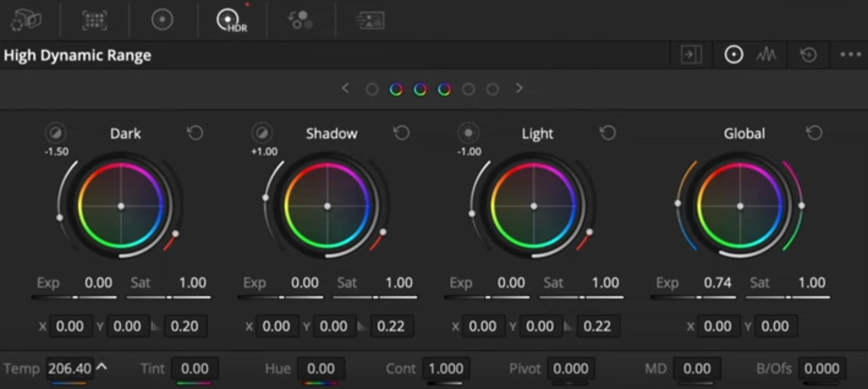Viewport: 868px width, 389px height.
Task: Click the Dark color wheel center point
Action: click(x=121, y=206)
